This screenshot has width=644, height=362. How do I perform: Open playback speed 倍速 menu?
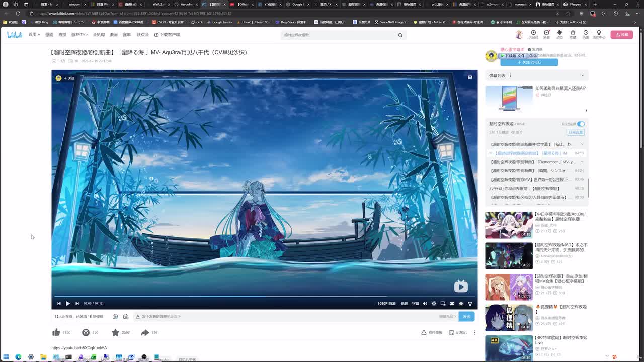coord(404,303)
